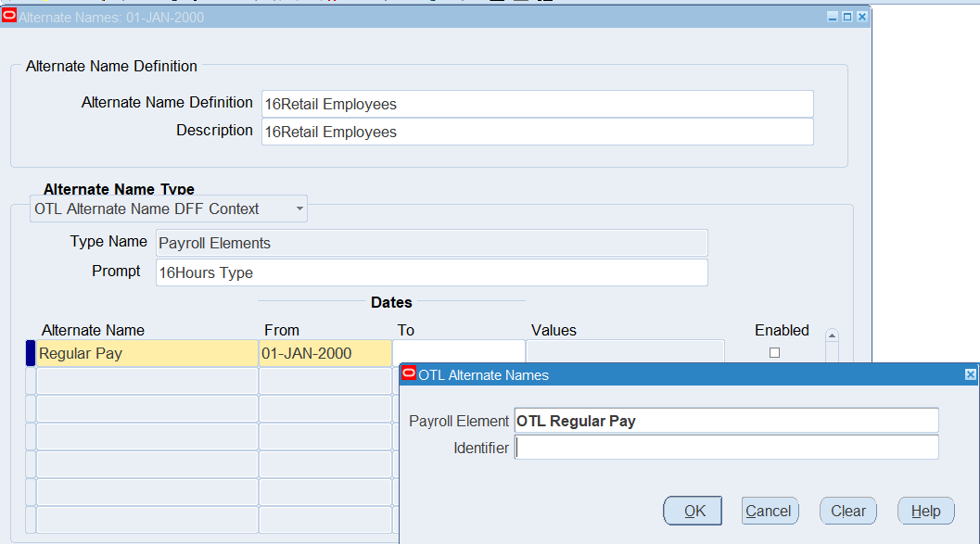Screen dimensions: 980x544
Task: Edit the Description text field
Action: [537, 132]
